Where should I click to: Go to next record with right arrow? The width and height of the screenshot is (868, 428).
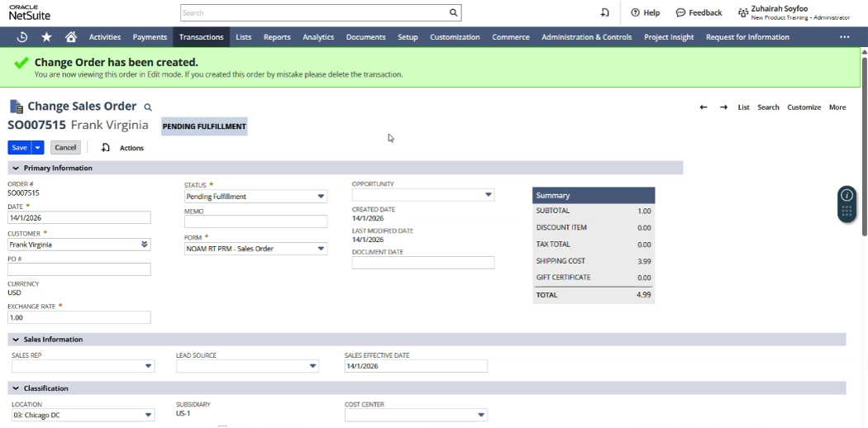723,107
